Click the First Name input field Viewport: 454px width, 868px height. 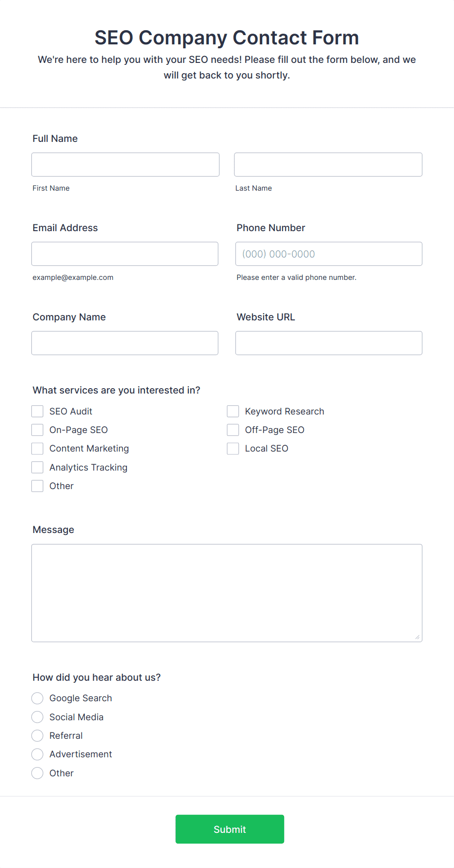click(x=125, y=165)
